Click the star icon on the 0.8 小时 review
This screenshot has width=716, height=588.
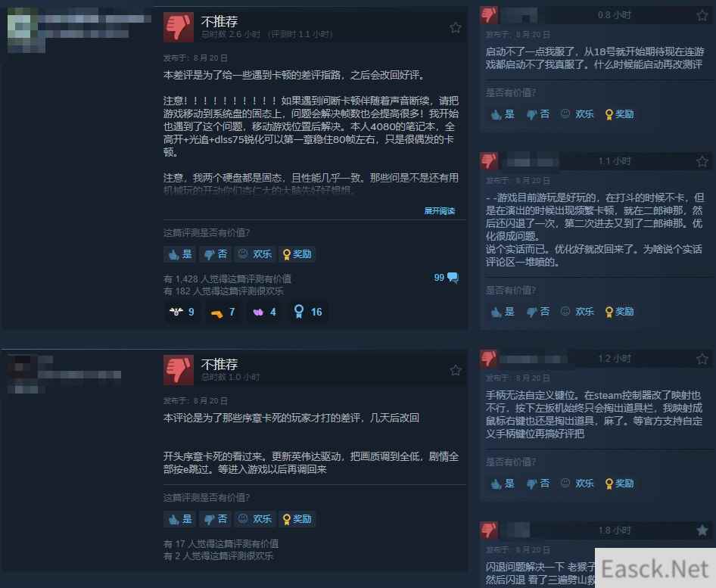tap(702, 16)
